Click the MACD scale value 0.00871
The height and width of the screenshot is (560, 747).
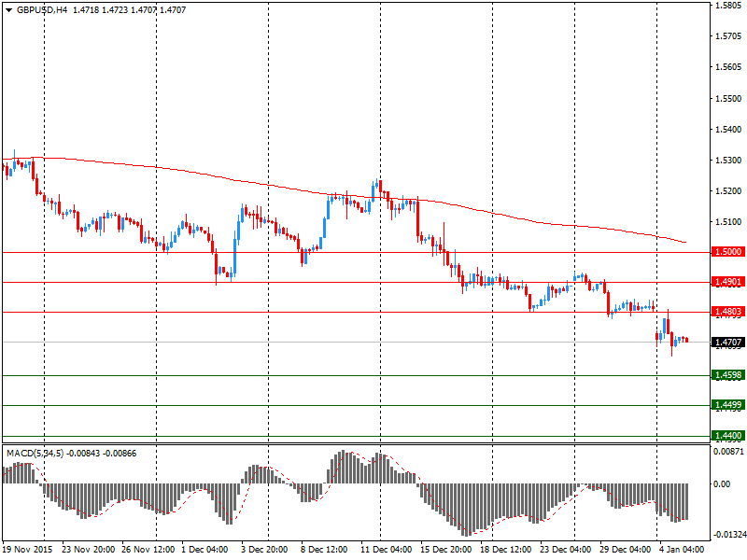(728, 451)
